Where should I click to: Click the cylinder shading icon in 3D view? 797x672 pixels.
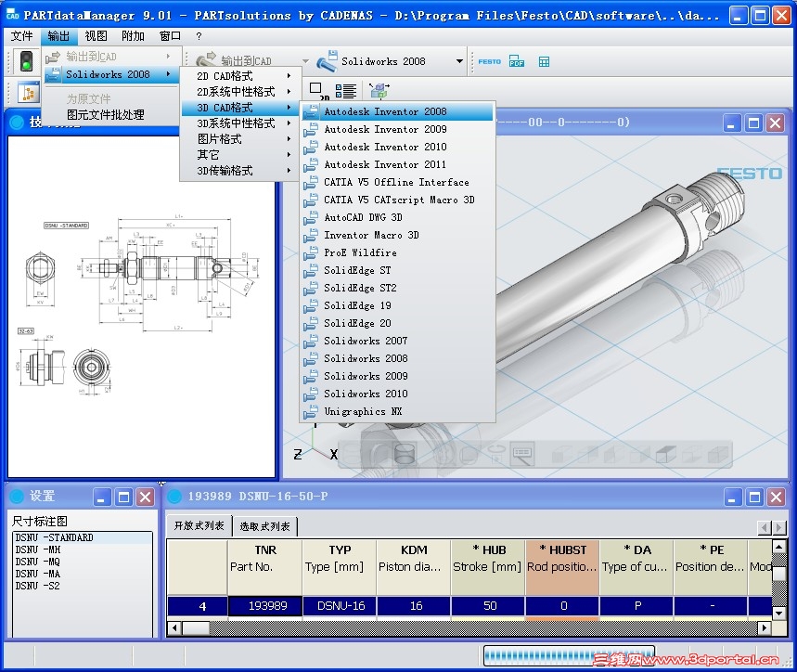(405, 454)
